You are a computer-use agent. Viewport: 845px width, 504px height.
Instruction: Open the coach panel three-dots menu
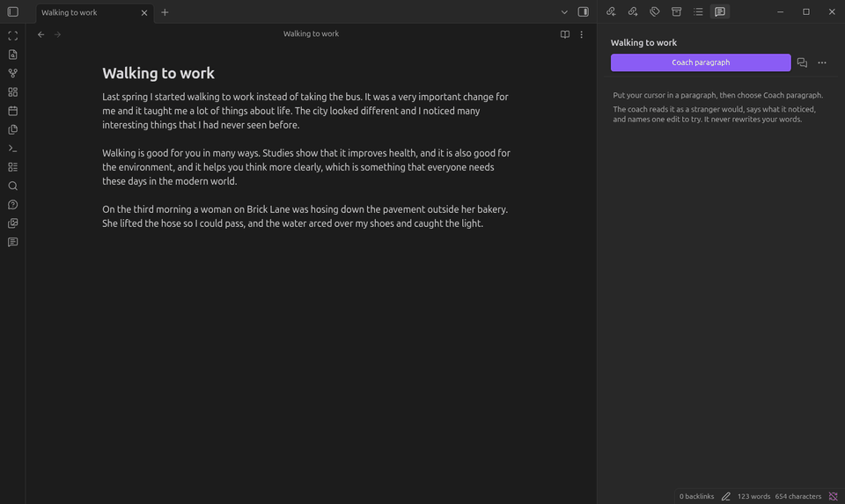click(x=822, y=62)
